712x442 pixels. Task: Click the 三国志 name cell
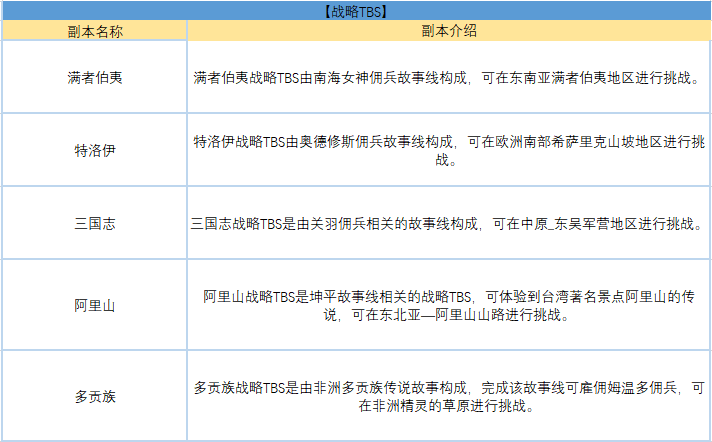[x=95, y=223]
